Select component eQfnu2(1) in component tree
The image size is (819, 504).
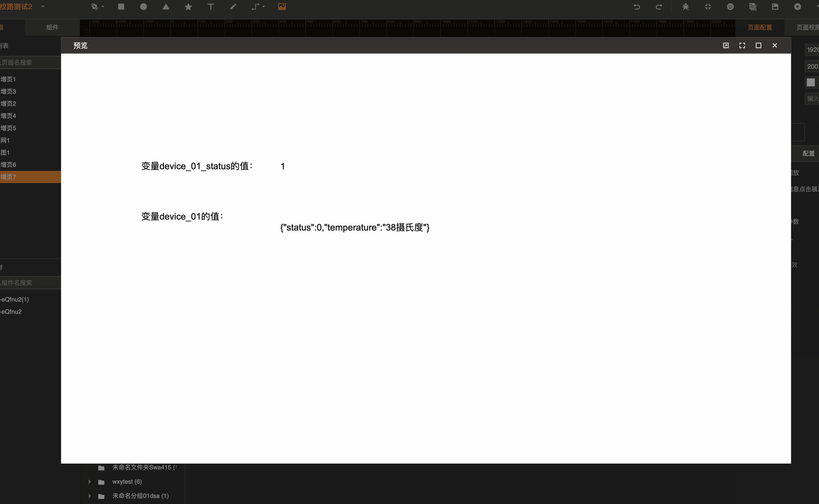(30, 299)
